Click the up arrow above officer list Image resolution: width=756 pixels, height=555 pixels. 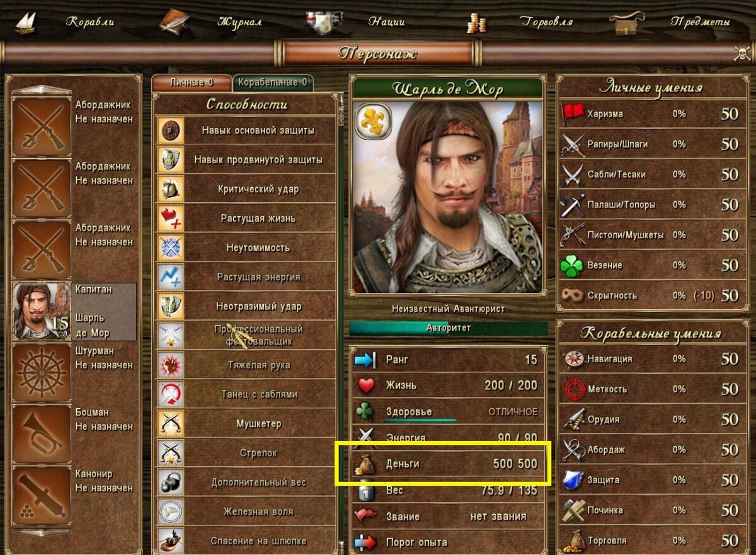[42, 89]
